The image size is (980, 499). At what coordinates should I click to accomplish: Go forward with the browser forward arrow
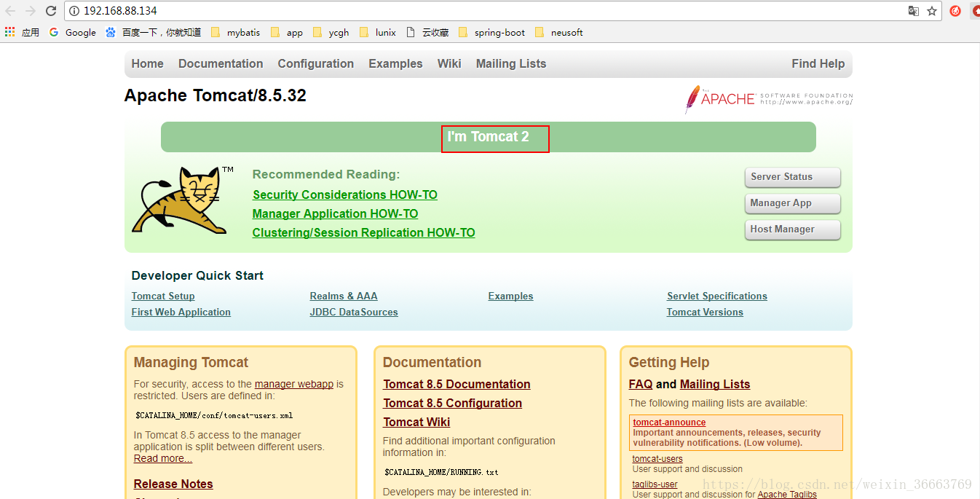[31, 11]
